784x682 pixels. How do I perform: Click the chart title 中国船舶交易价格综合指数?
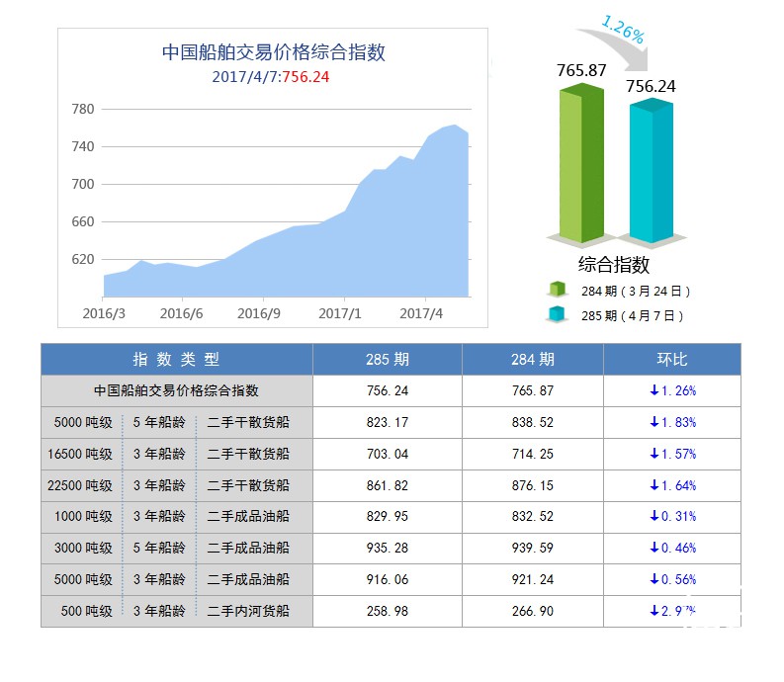[x=274, y=52]
